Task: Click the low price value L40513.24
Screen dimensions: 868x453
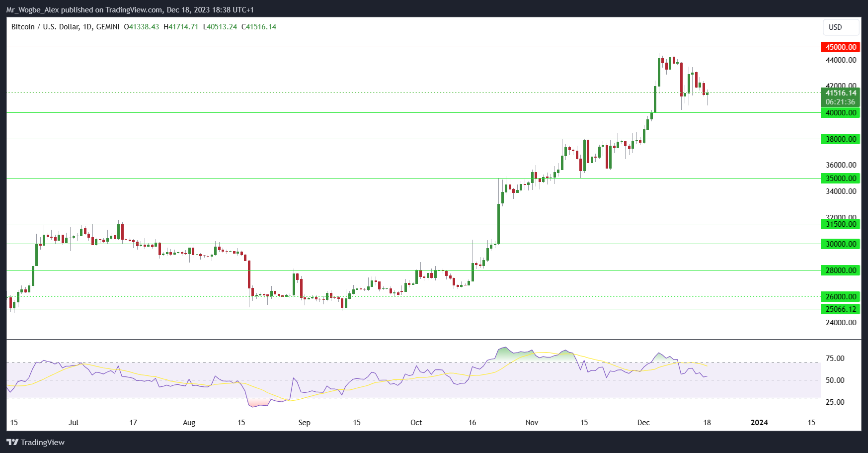Action: click(x=220, y=27)
